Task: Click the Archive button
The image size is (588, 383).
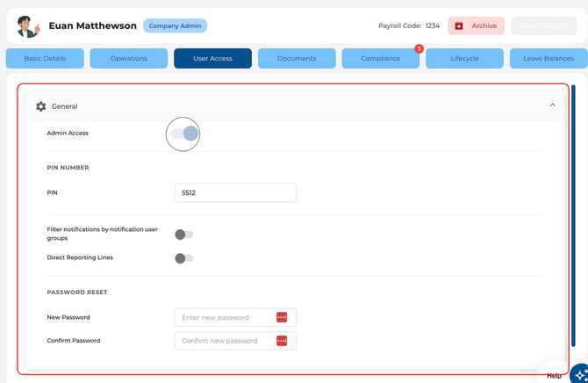Action: coord(476,25)
